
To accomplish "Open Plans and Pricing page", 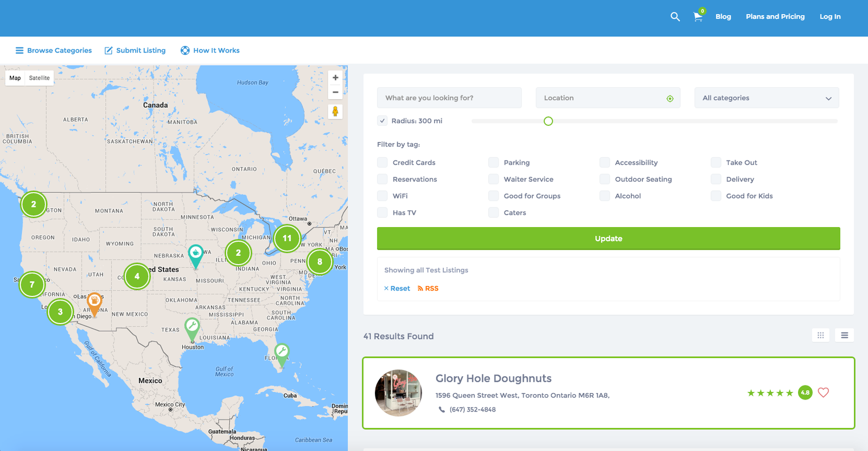I will pyautogui.click(x=775, y=17).
